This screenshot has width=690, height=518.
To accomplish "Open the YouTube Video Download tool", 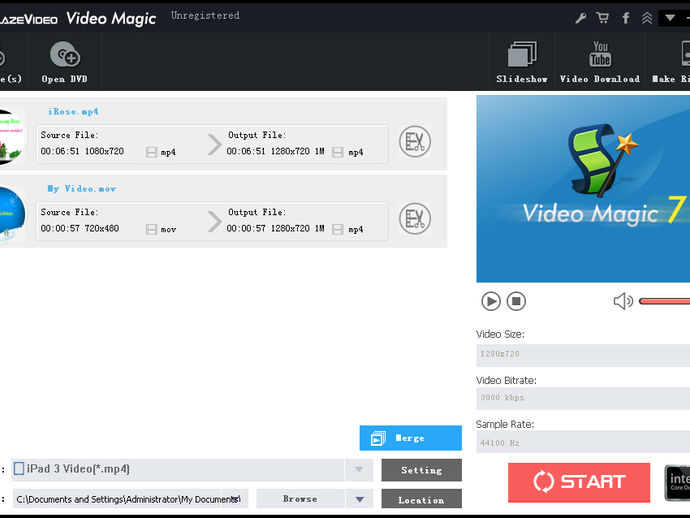I will [x=600, y=62].
